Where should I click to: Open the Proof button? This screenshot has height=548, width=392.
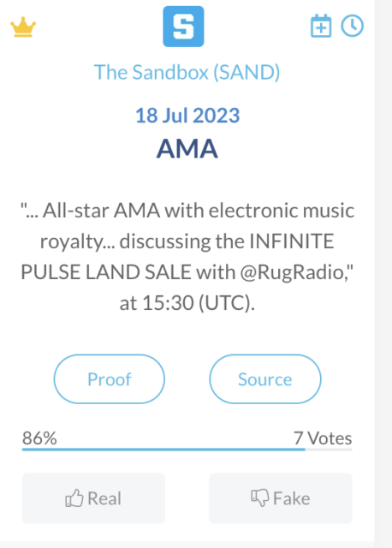pos(110,379)
